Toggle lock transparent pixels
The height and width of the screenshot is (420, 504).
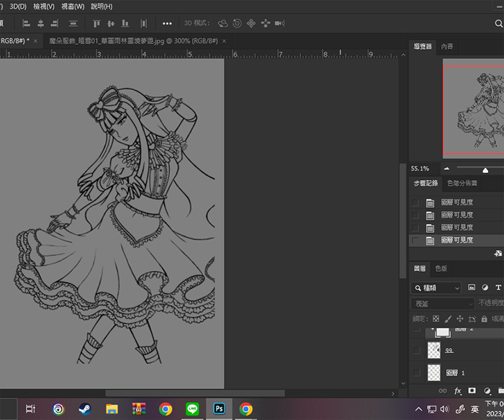(436, 318)
